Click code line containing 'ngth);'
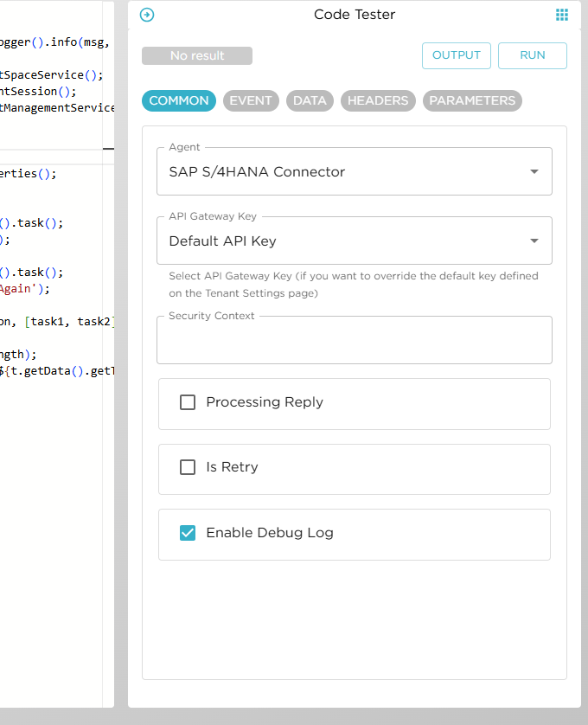This screenshot has height=725, width=588. click(x=18, y=355)
